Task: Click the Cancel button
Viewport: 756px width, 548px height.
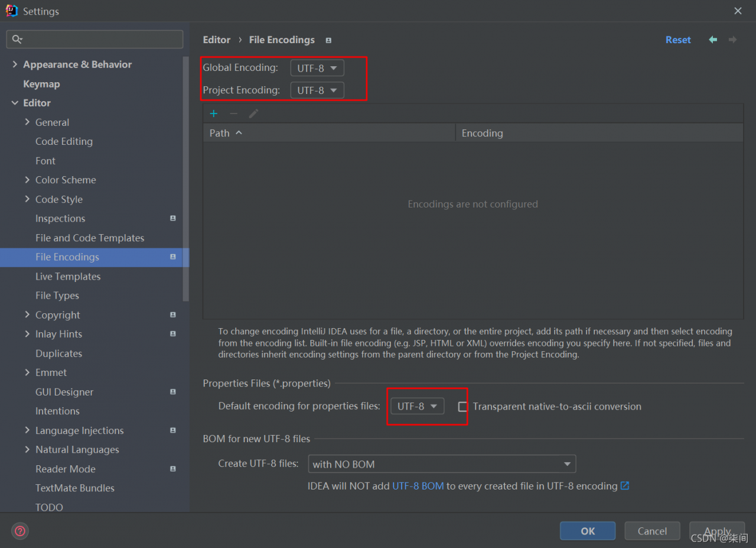Action: point(652,531)
